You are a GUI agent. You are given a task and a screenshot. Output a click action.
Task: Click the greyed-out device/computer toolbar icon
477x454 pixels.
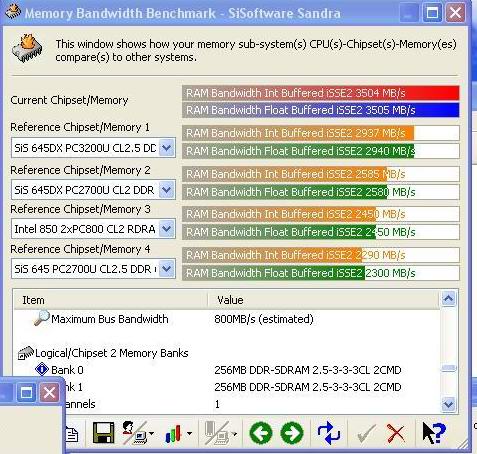pos(217,433)
